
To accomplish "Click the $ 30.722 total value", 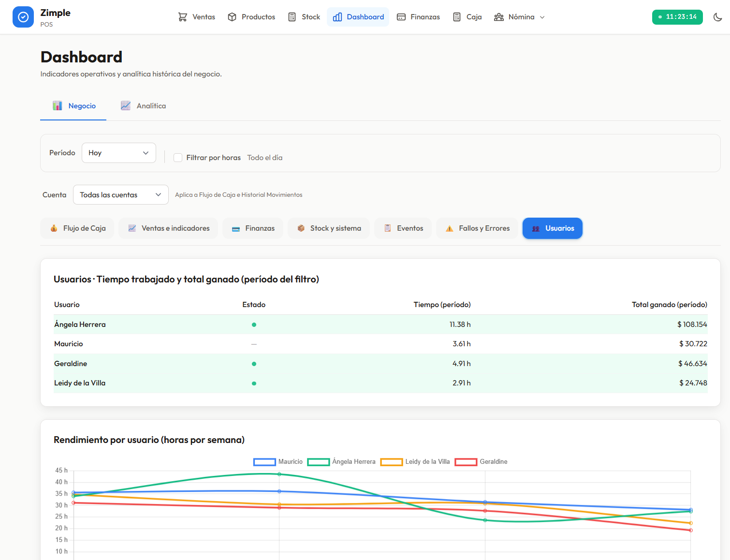I will pyautogui.click(x=693, y=344).
